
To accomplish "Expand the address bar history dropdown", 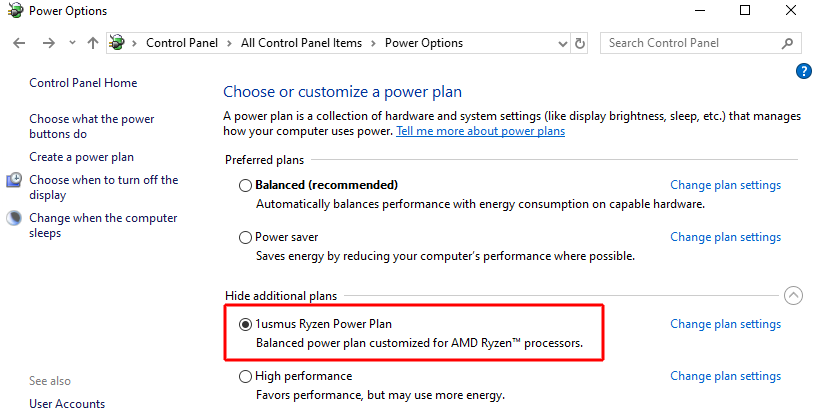I will click(x=562, y=44).
